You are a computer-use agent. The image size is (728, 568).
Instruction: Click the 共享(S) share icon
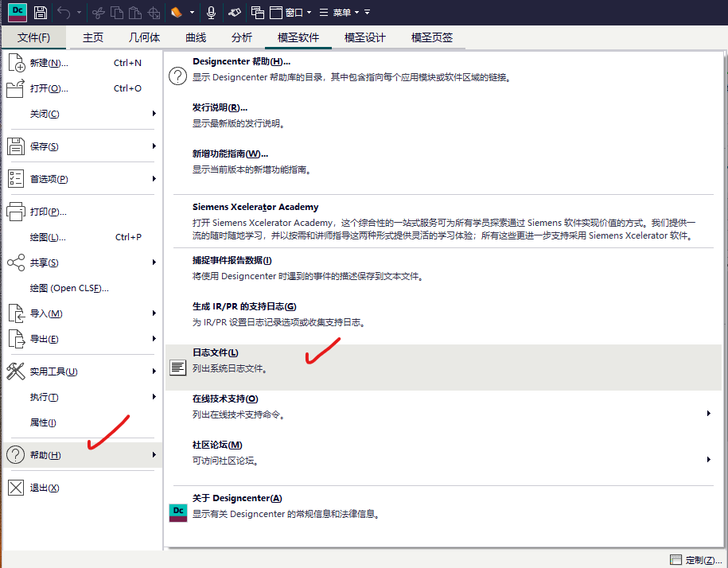tap(16, 263)
